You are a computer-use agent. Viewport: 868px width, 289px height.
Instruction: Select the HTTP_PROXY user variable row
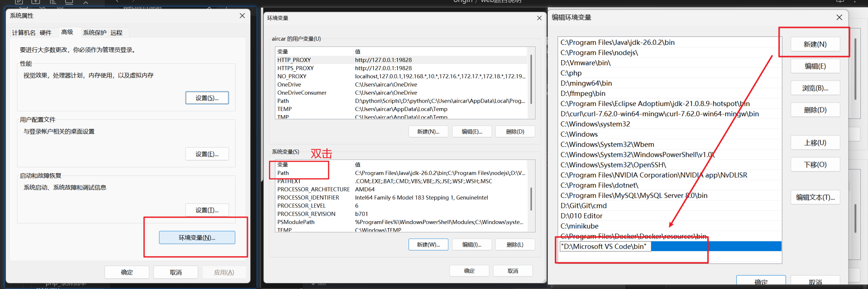click(x=401, y=60)
